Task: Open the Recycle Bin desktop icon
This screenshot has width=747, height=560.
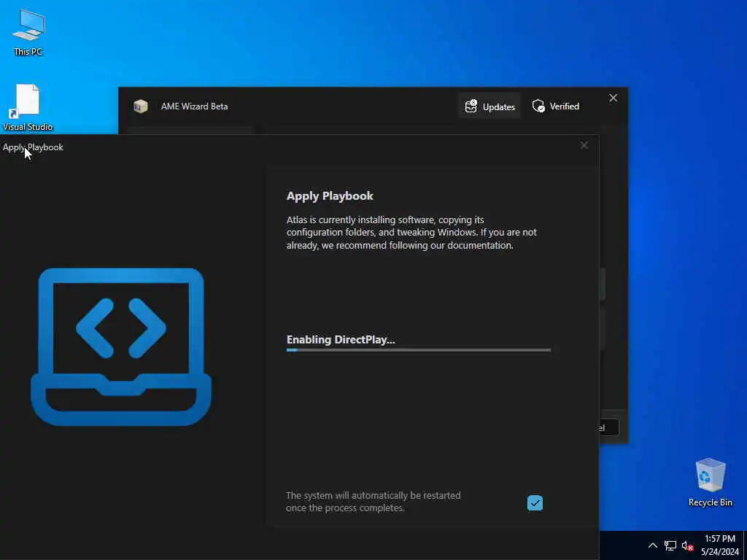Action: coord(711,482)
